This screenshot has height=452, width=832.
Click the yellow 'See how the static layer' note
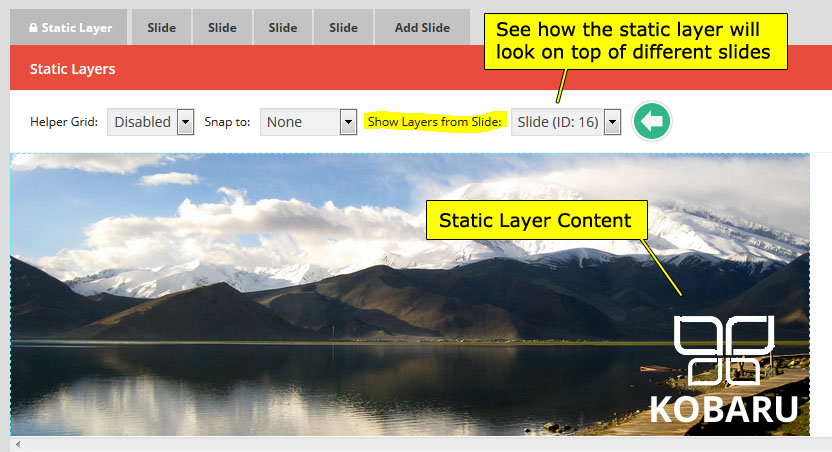[636, 40]
